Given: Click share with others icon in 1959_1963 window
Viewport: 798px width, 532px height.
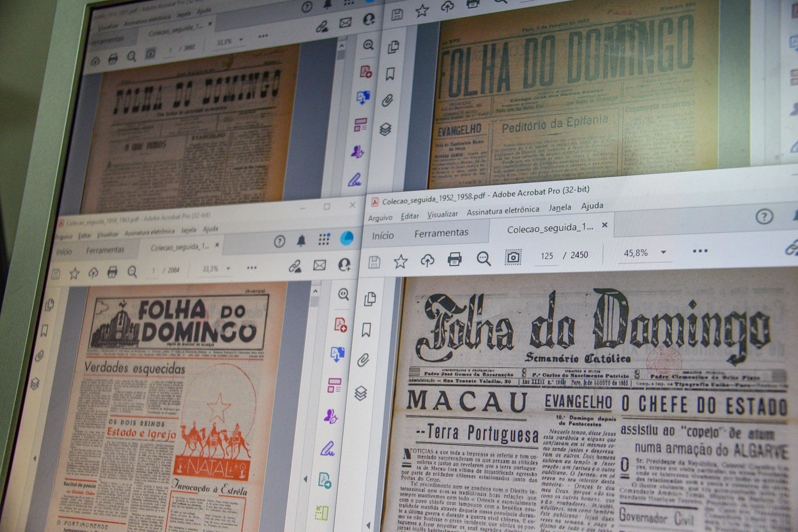Looking at the screenshot, I should tap(344, 264).
